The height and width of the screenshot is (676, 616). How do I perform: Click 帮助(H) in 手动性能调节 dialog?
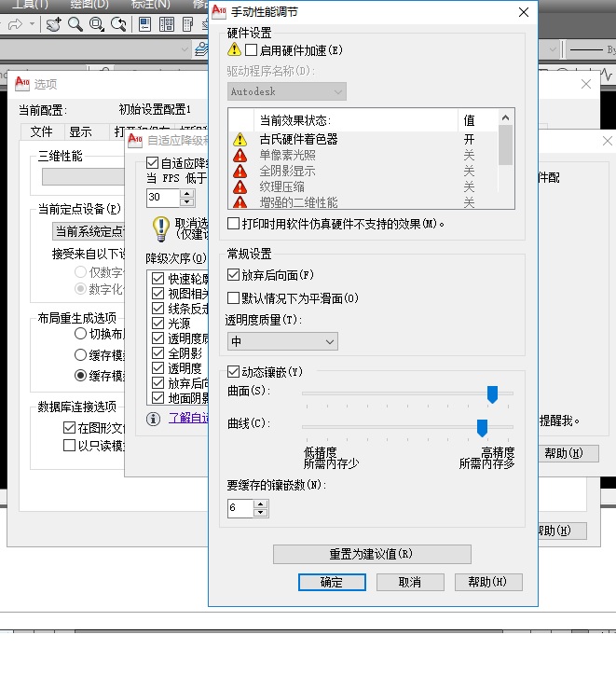click(488, 582)
